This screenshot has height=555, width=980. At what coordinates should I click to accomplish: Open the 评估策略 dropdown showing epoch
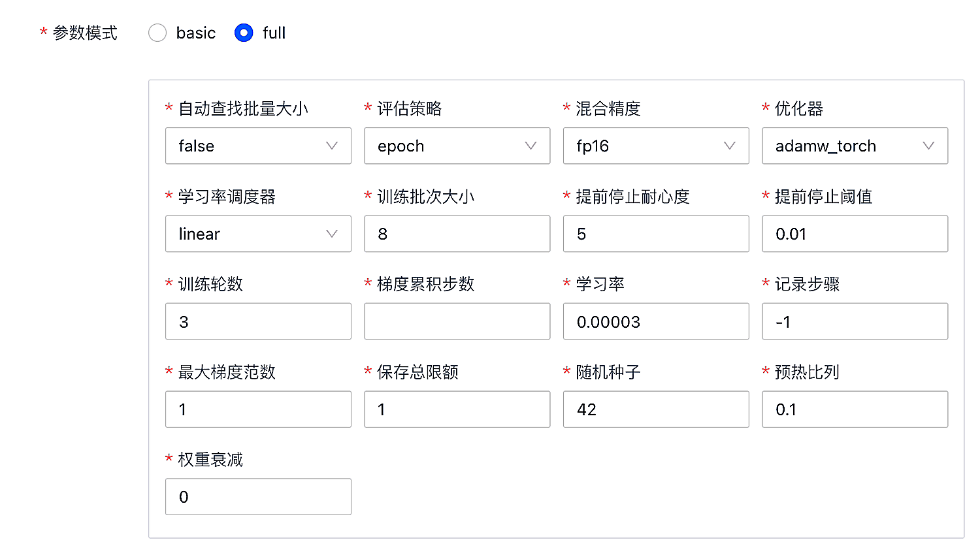tap(457, 146)
